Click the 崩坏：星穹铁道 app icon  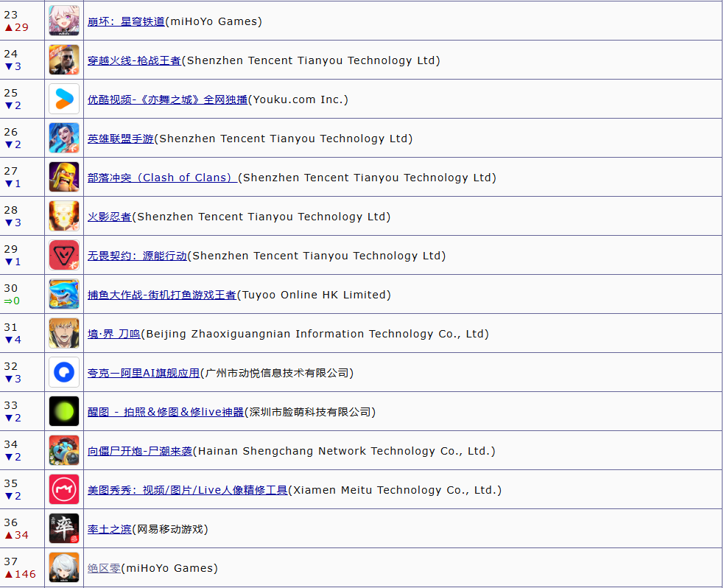click(x=64, y=21)
